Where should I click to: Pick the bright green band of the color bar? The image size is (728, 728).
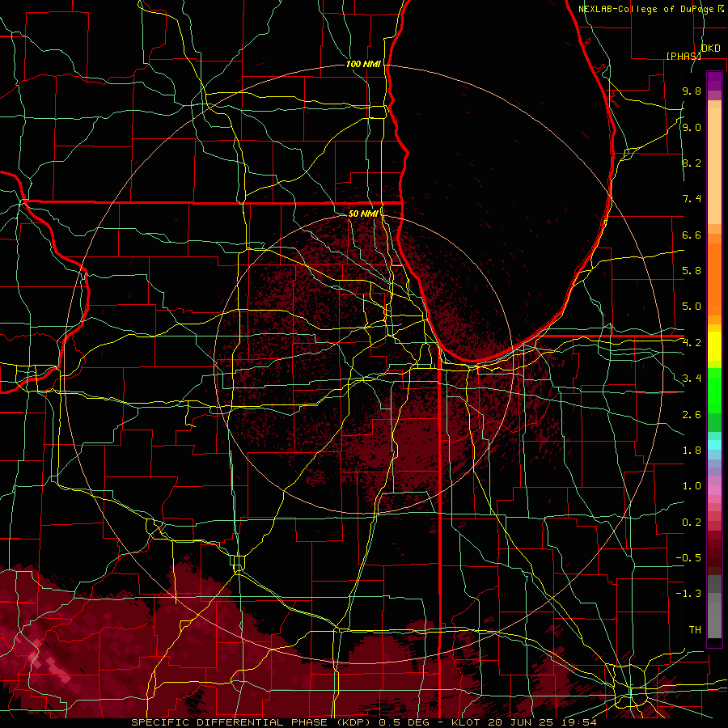[714, 395]
